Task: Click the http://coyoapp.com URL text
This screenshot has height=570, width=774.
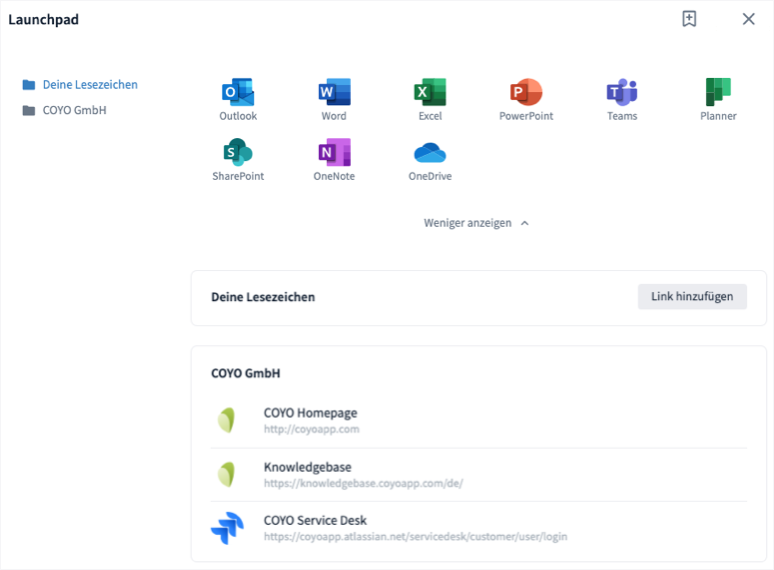Action: pyautogui.click(x=311, y=429)
